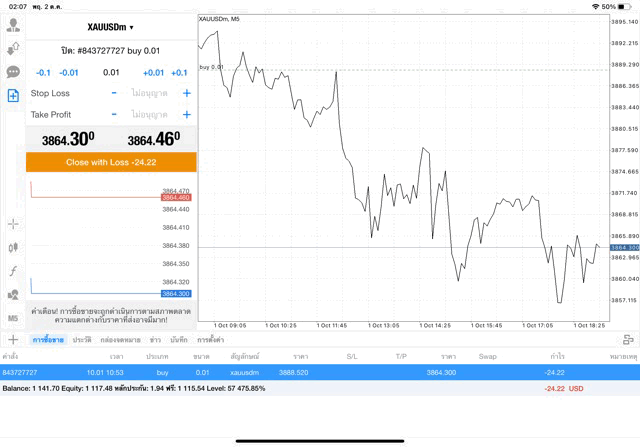Open the accounts person icon
640x447 pixels.
13,25
